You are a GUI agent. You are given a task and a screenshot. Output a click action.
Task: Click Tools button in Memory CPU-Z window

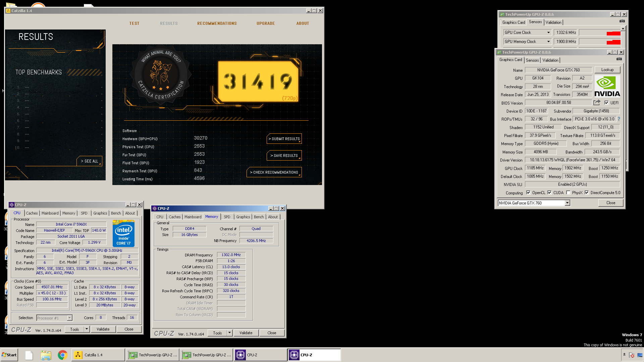[x=217, y=333]
